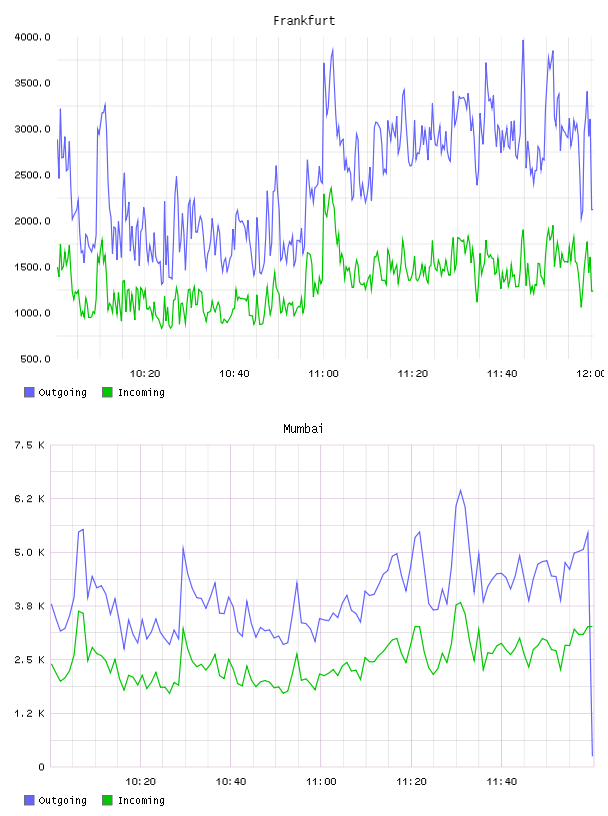
Task: Click the 11:00 time label on Frankfurt chart
Action: 323,374
